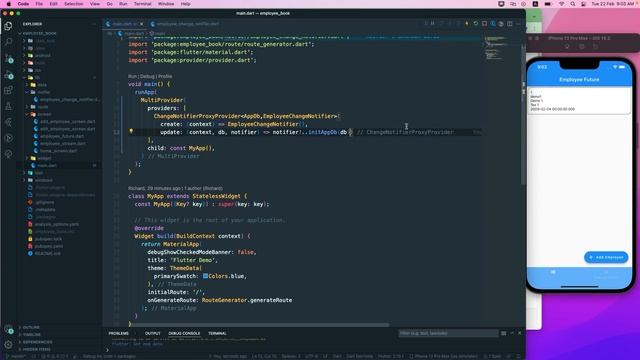Click the split editor icon
The width and height of the screenshot is (640, 360).
[x=510, y=24]
